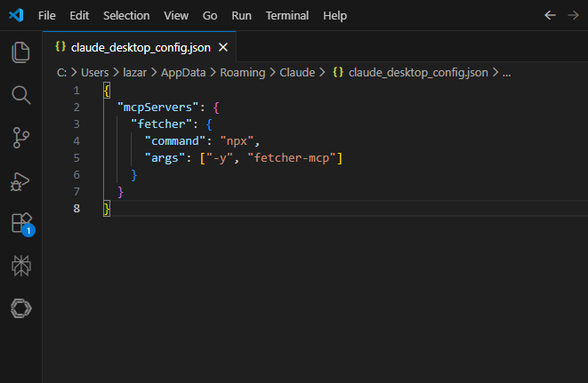Open the Run menu

[241, 16]
